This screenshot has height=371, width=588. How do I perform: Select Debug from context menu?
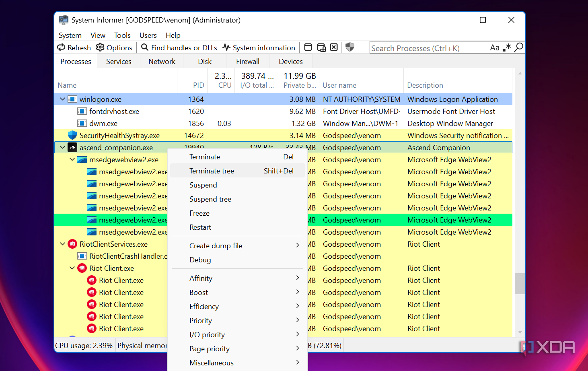pyautogui.click(x=237, y=260)
